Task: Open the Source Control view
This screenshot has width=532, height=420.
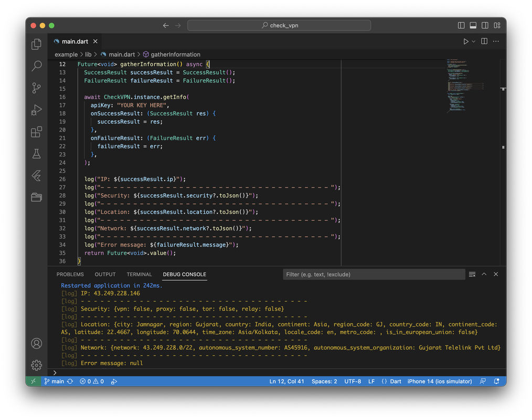Action: point(36,88)
